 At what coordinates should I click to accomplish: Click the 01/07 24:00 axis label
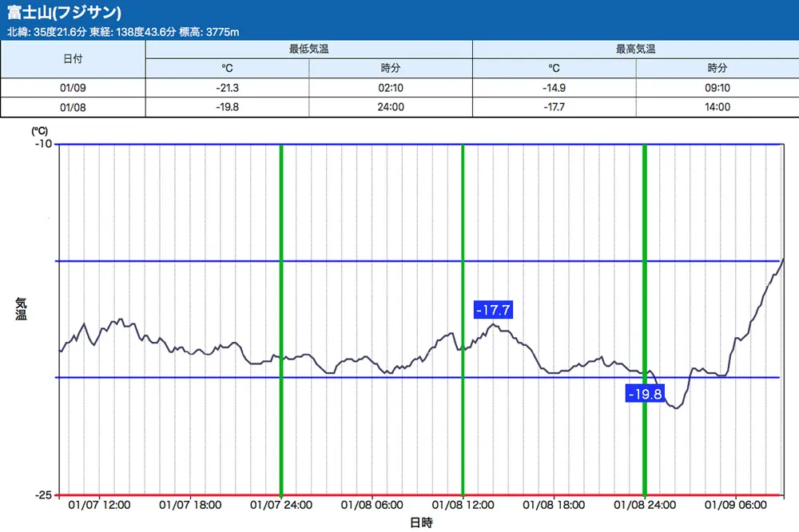pyautogui.click(x=281, y=505)
